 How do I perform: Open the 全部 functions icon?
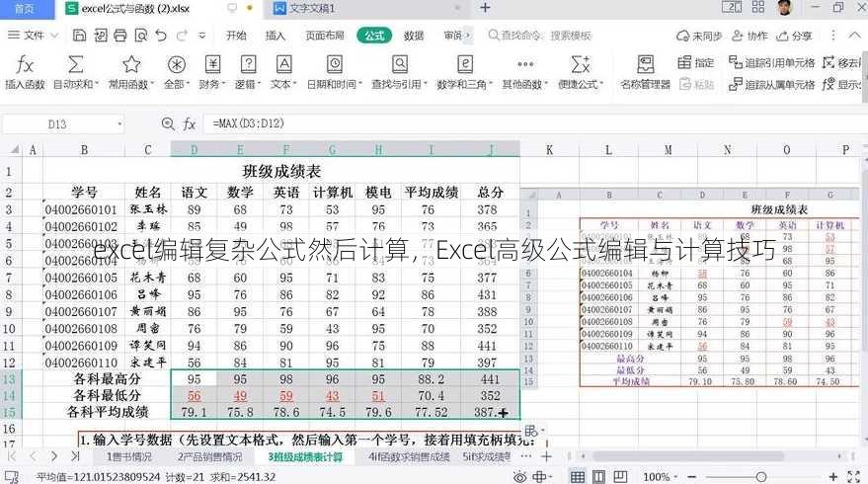coord(176,65)
